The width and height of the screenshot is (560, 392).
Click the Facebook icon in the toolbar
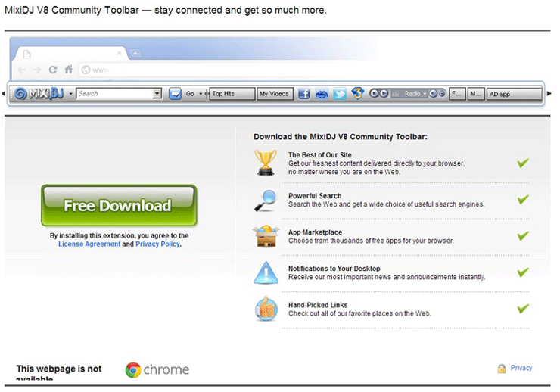point(303,94)
